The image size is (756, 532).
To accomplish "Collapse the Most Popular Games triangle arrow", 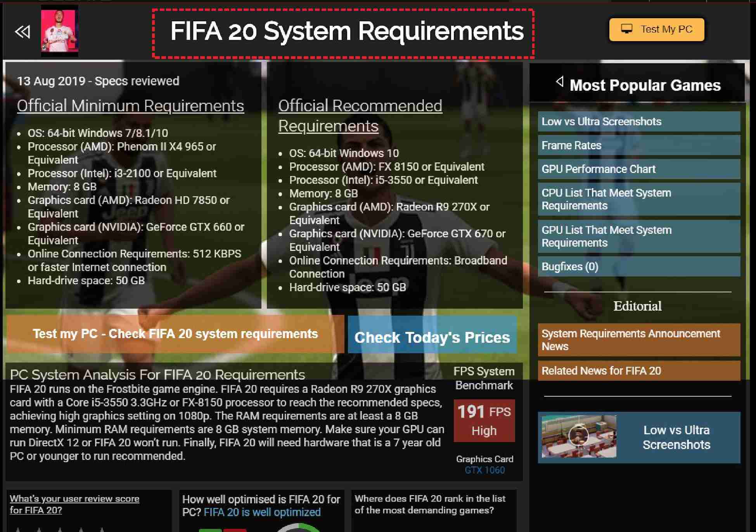I will [560, 81].
